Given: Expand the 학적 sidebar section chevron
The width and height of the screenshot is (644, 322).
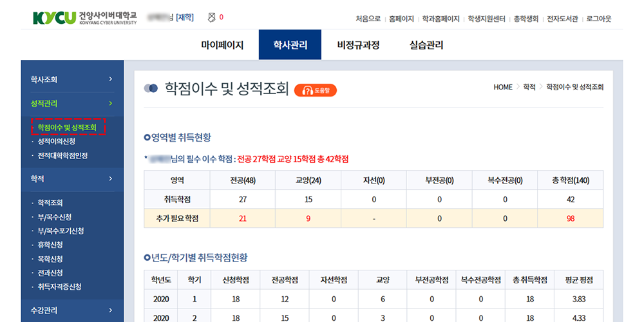Looking at the screenshot, I should (110, 178).
